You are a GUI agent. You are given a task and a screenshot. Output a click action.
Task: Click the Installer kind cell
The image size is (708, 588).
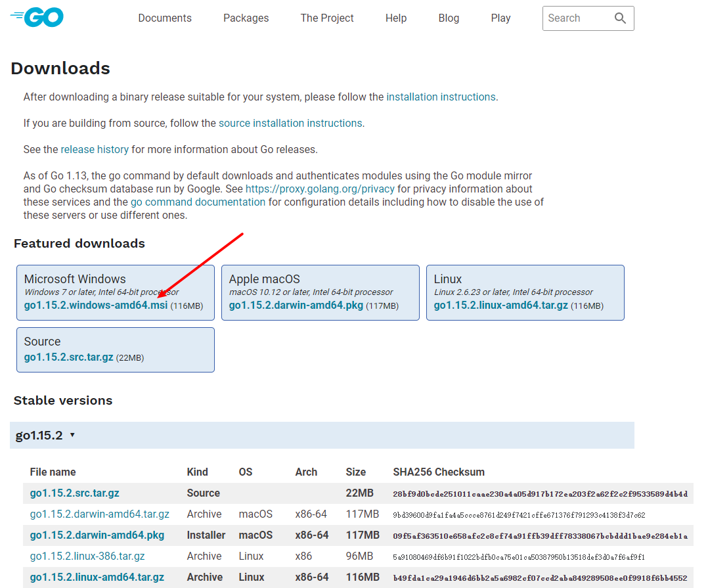tap(206, 535)
